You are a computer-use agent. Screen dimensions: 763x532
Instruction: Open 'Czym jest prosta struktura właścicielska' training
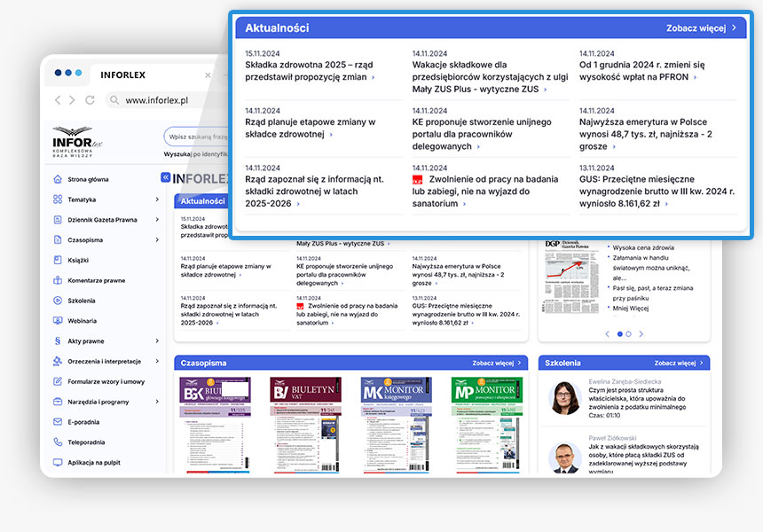click(x=637, y=399)
